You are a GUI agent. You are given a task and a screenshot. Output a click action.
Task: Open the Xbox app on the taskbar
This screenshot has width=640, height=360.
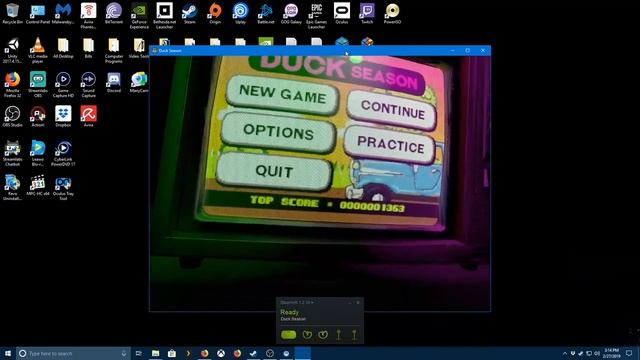point(221,353)
